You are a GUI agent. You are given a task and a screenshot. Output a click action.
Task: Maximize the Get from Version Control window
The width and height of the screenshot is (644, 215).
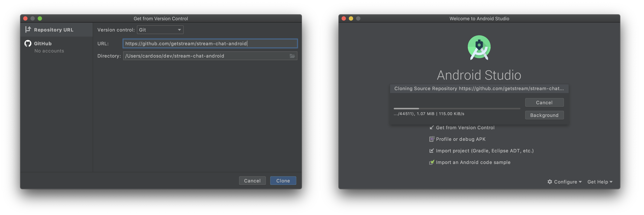click(40, 18)
